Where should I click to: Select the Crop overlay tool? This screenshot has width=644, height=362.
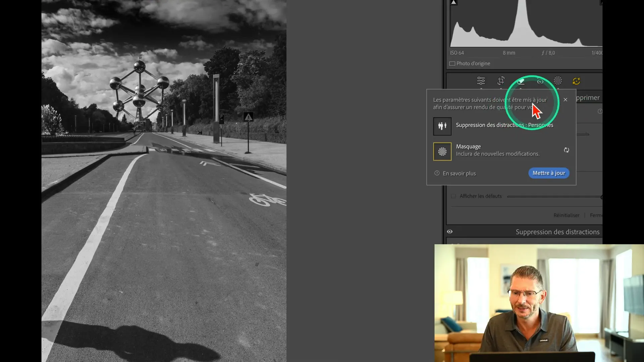click(501, 81)
